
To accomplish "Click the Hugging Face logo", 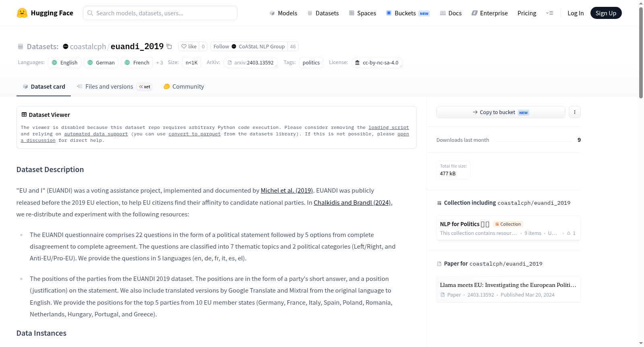I will point(22,13).
